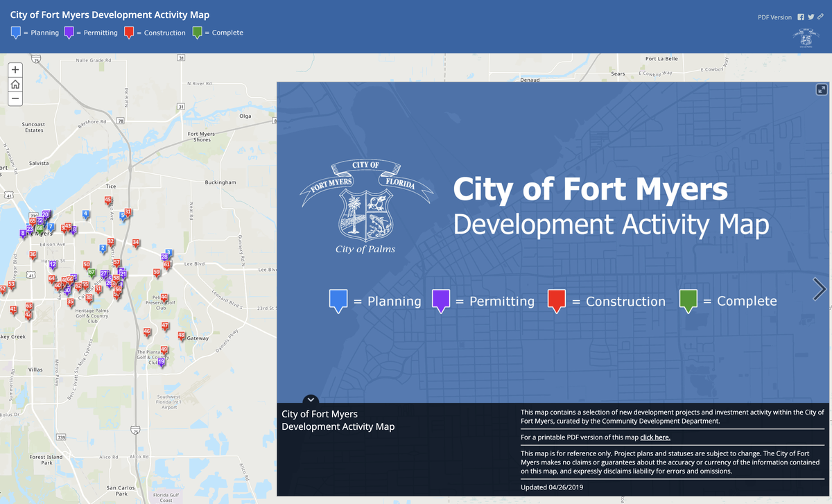Zoom in on the map
832x504 pixels.
15,70
